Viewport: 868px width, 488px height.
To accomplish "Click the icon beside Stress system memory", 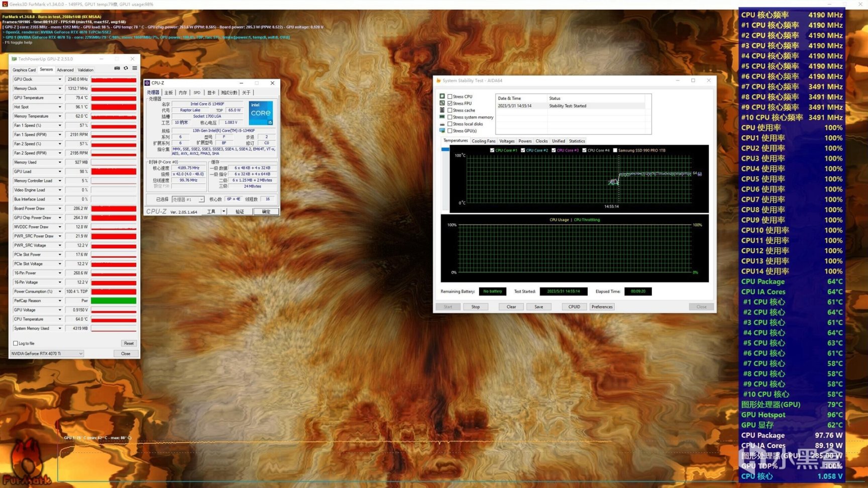I will (x=442, y=117).
